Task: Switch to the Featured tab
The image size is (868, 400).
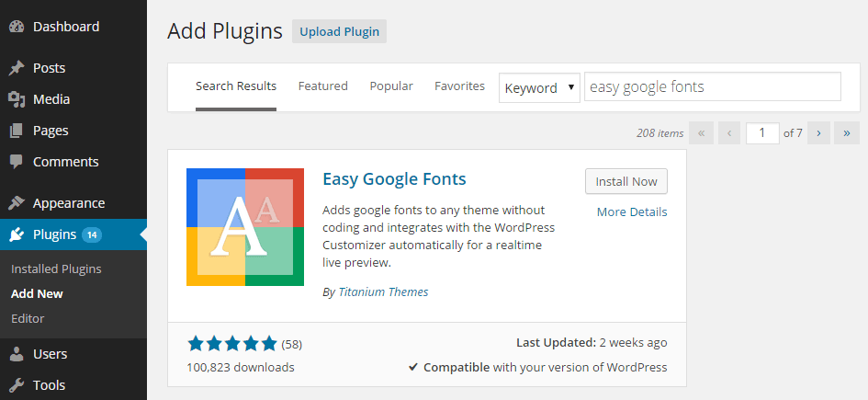Action: point(322,86)
